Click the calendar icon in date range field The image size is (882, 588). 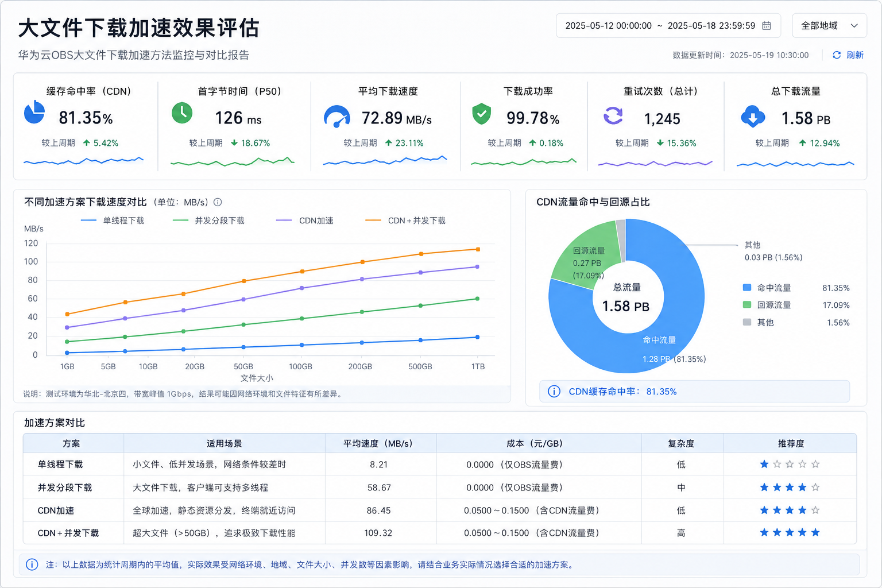(x=766, y=26)
